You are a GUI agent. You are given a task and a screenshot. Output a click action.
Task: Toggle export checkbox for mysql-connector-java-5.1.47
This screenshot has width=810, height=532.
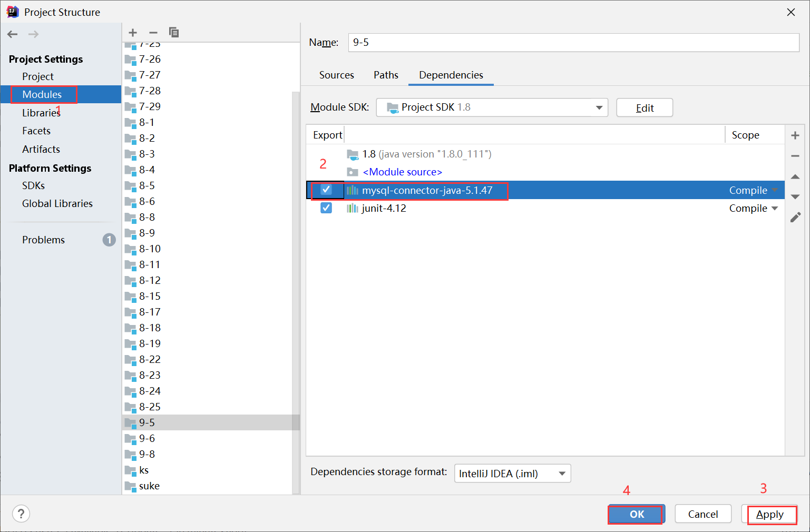coord(326,190)
